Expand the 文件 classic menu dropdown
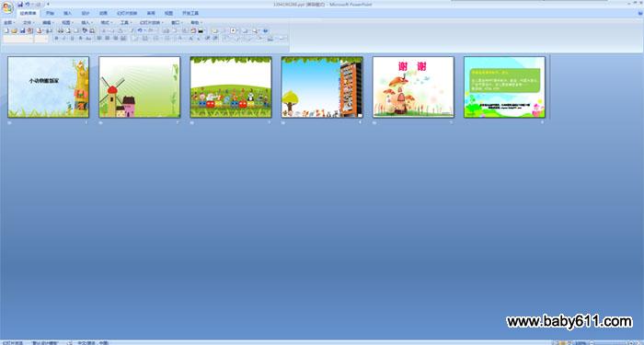This screenshot has height=345, width=644. [x=29, y=23]
